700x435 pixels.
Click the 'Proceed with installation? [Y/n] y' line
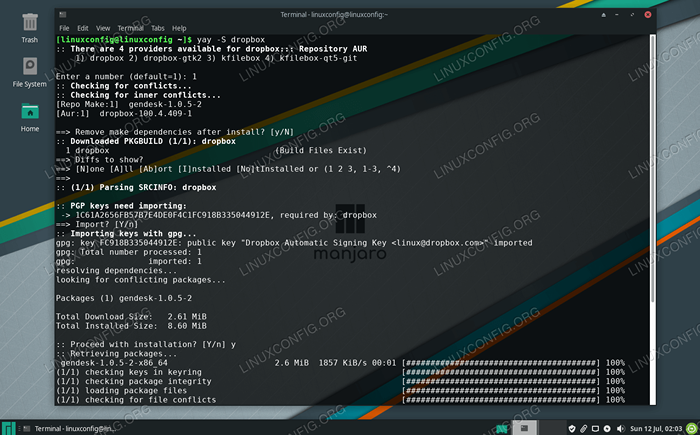[x=146, y=344]
